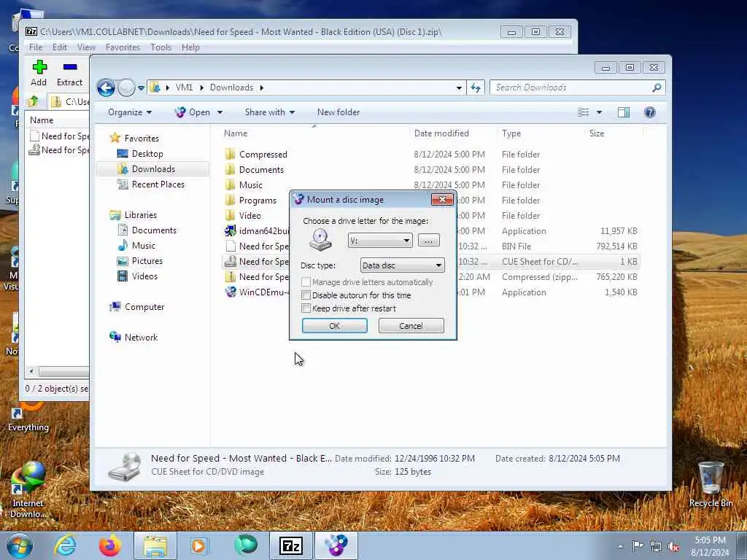Open the Disc type dropdown
747x560 pixels.
402,265
